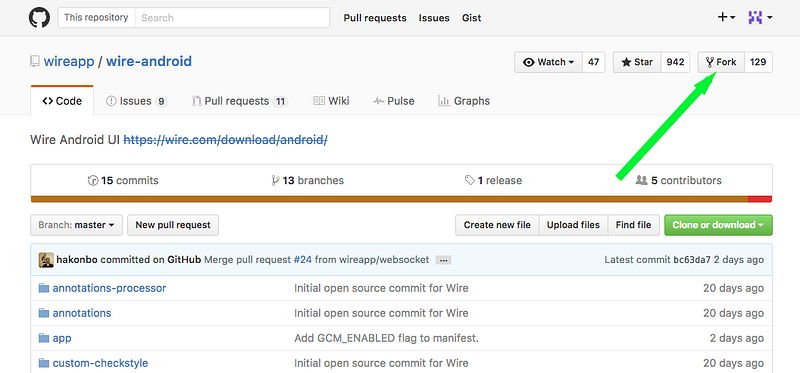Open the annotations-processor folder icon
The height and width of the screenshot is (373, 800).
44,288
